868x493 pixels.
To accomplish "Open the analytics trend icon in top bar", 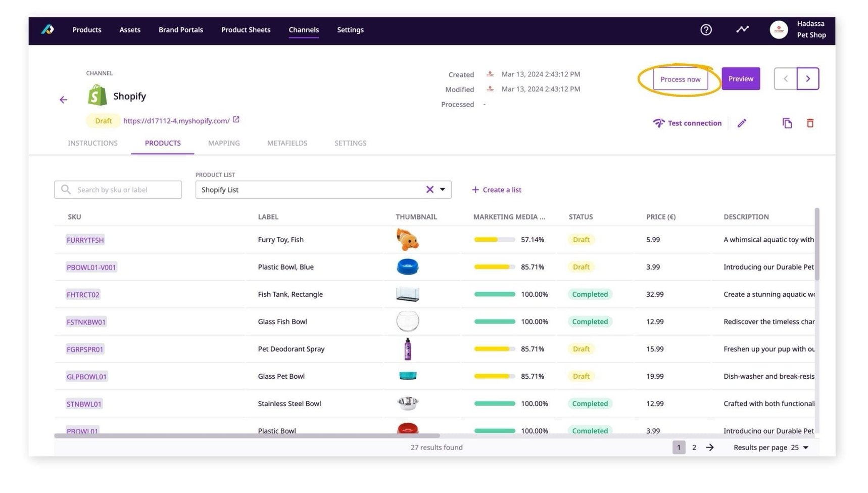I will (x=742, y=29).
